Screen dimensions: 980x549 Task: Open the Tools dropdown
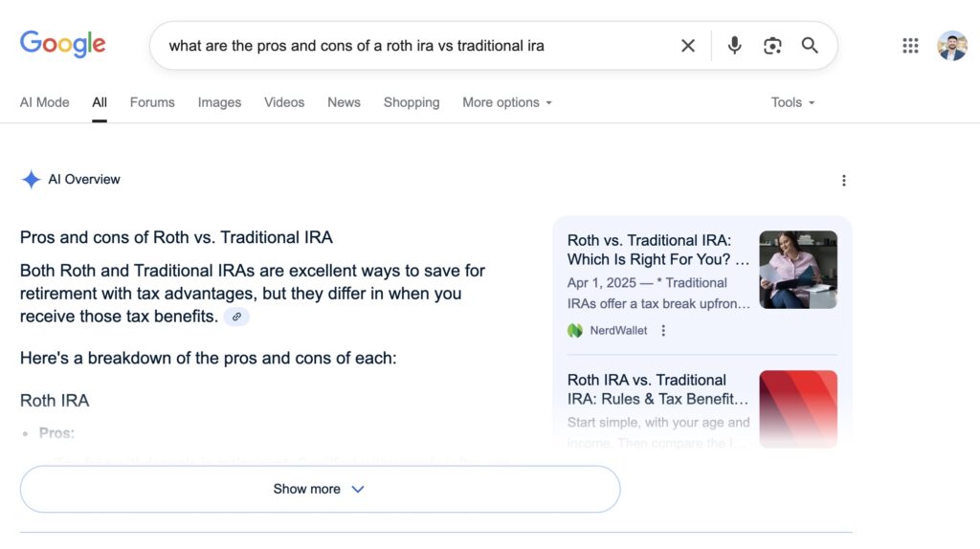pyautogui.click(x=792, y=102)
